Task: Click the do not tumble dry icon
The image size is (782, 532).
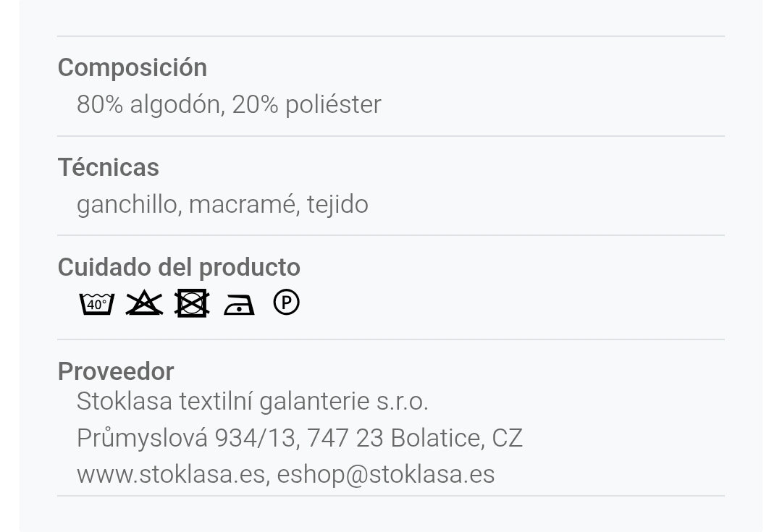Action: point(192,303)
